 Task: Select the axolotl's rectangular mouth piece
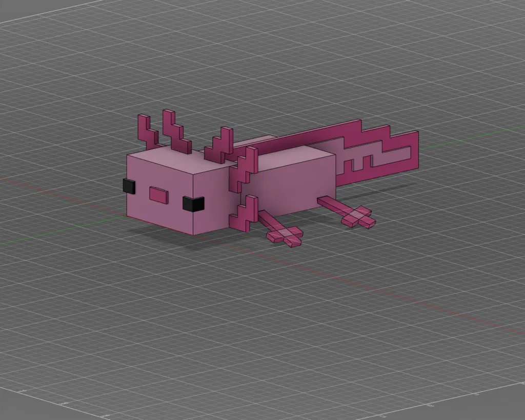pyautogui.click(x=159, y=195)
